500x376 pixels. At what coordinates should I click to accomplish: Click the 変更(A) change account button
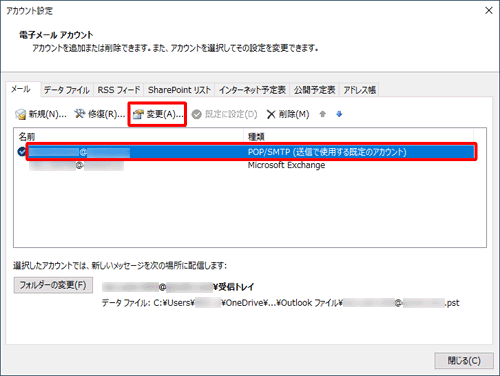tap(157, 114)
